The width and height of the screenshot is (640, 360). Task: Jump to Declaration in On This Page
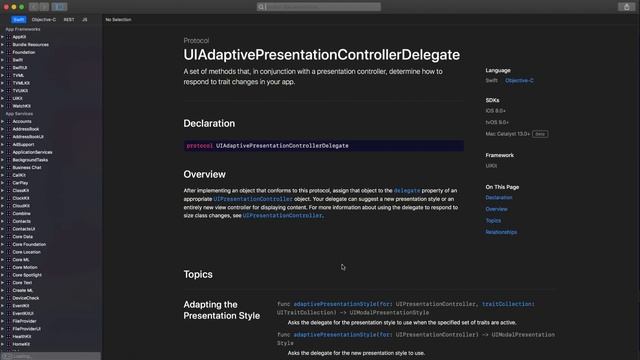click(499, 198)
